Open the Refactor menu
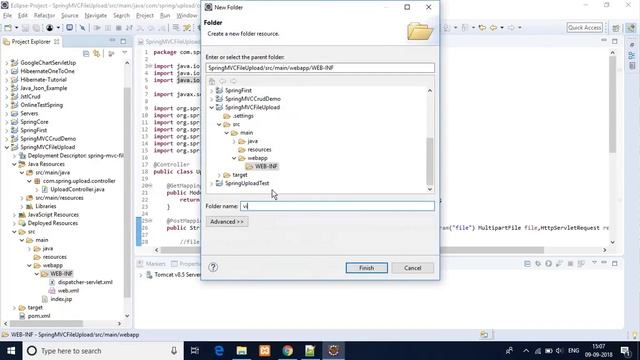Screen dimensions: 640x360 pos(44,16)
